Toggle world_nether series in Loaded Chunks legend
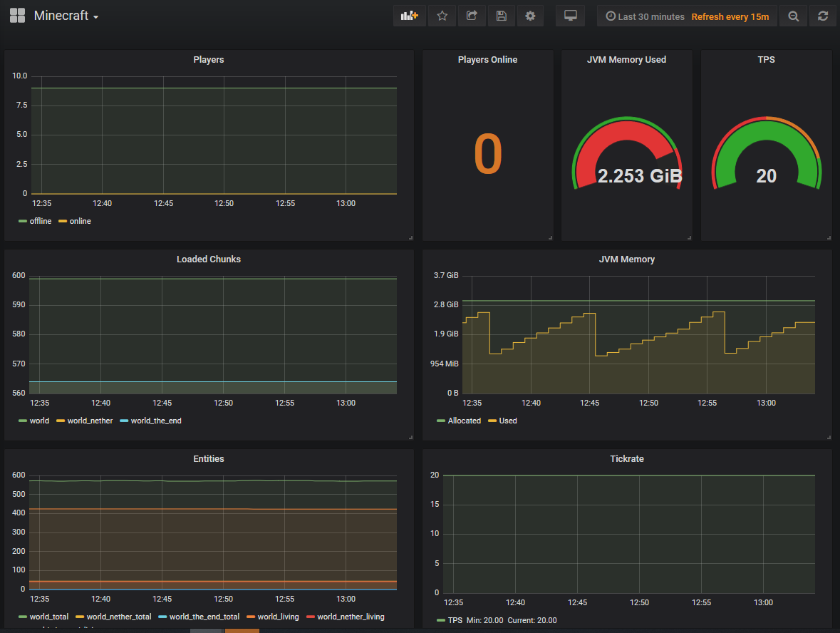Viewport: 840px width, 633px height. (x=90, y=421)
